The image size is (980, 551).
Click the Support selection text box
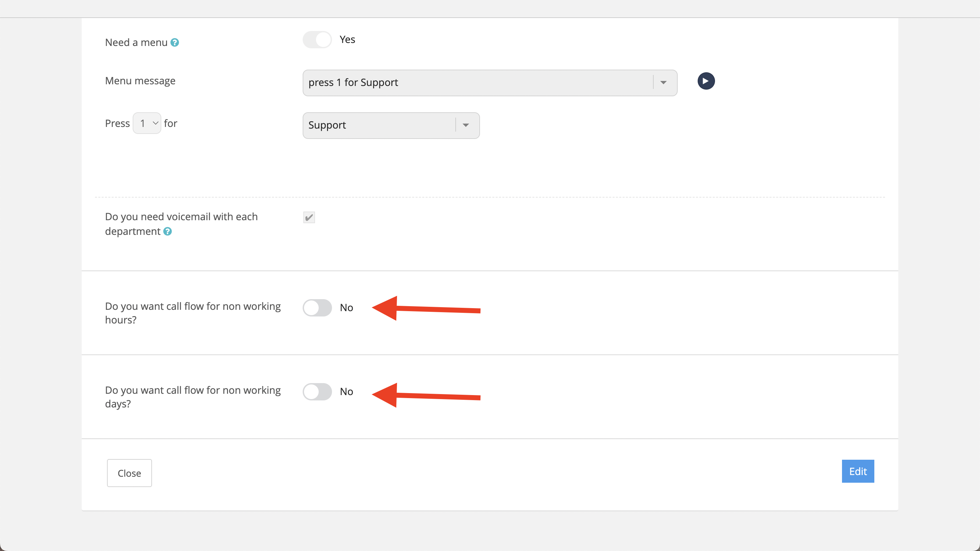[x=379, y=126]
